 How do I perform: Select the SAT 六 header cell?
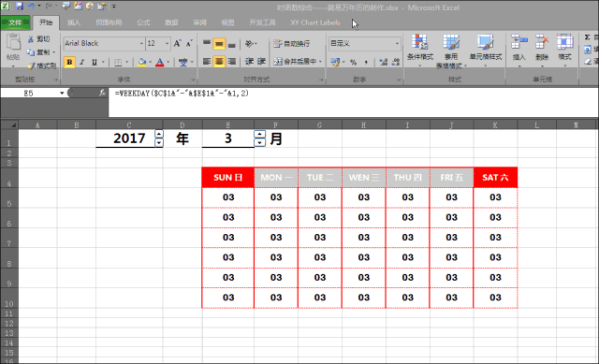pos(495,178)
